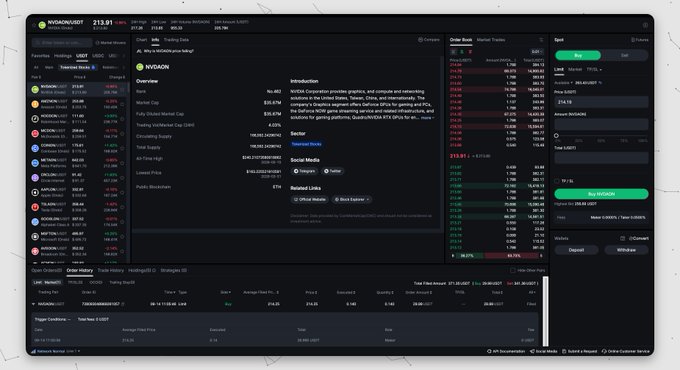Image resolution: width=680 pixels, height=370 pixels.
Task: Show asks-only order book view icon
Action: coord(470,52)
